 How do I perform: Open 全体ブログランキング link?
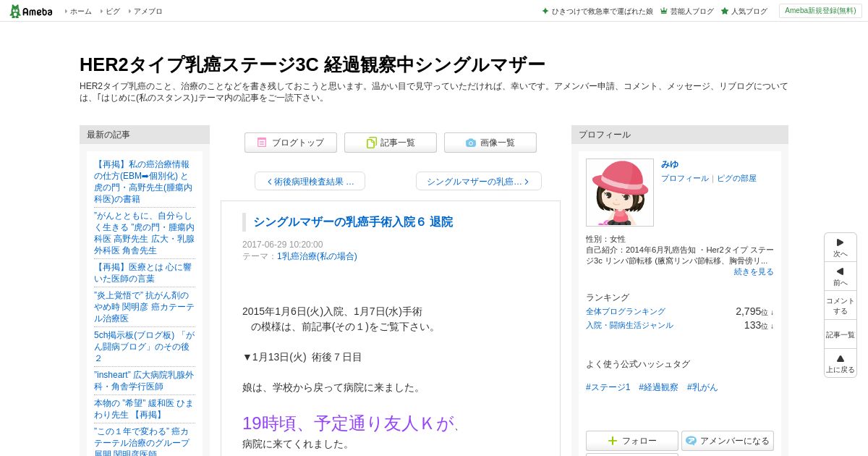click(x=626, y=311)
